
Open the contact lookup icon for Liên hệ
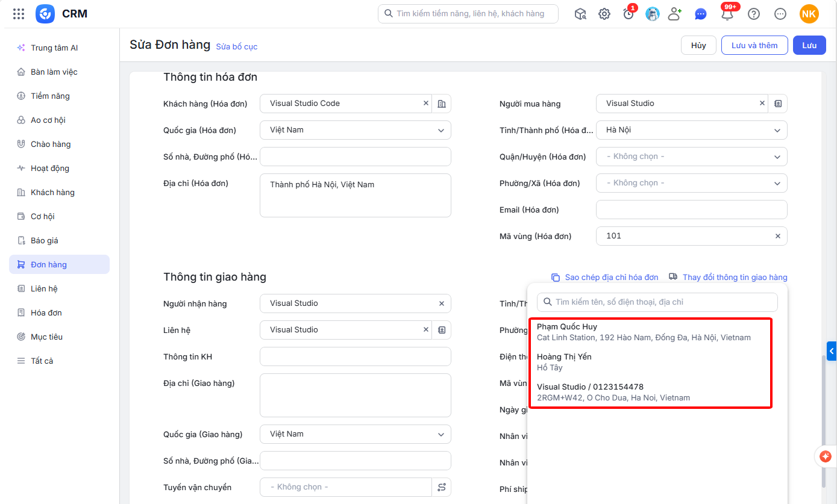click(x=442, y=330)
